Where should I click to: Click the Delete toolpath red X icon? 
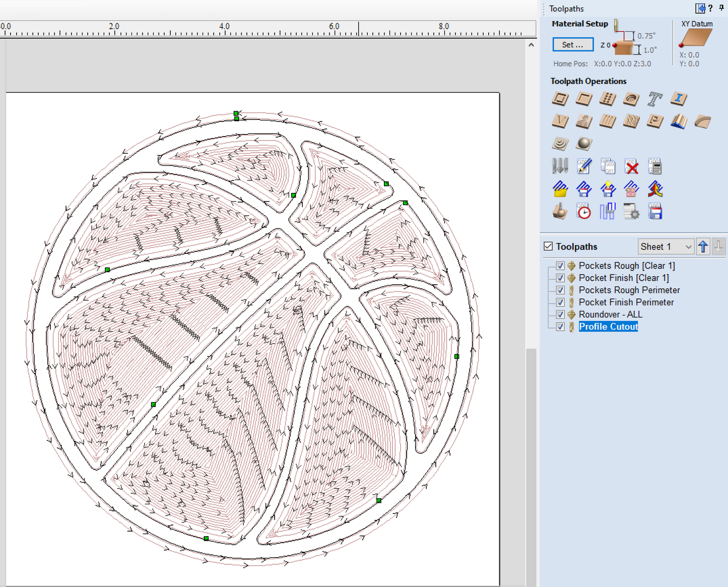pos(631,166)
